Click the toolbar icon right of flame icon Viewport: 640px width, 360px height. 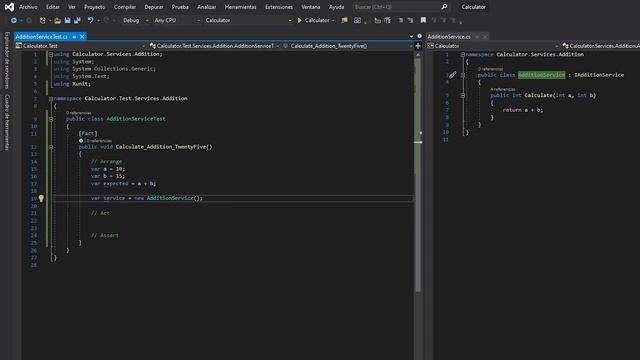point(358,20)
